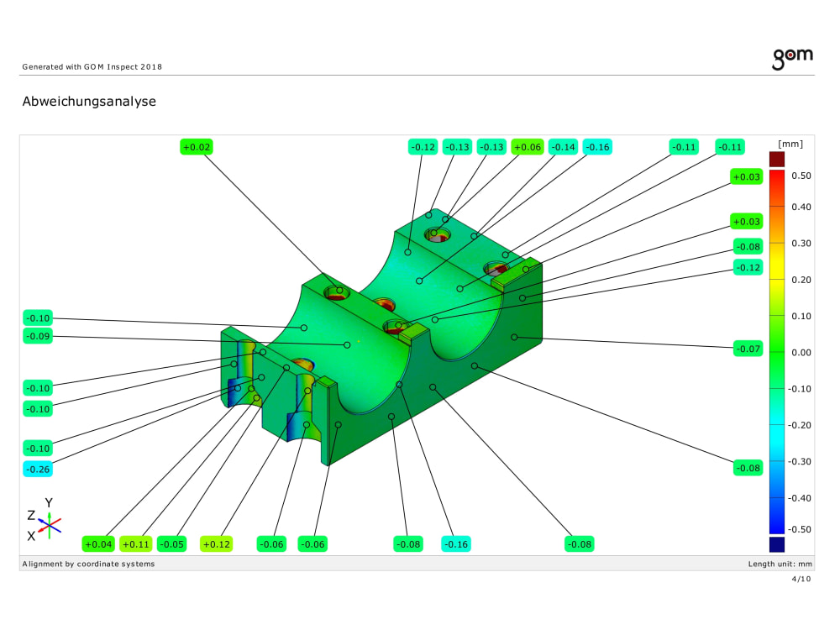Viewport: 840px width, 630px height.
Task: Select the -0.09 deviation label
Action: tap(38, 337)
